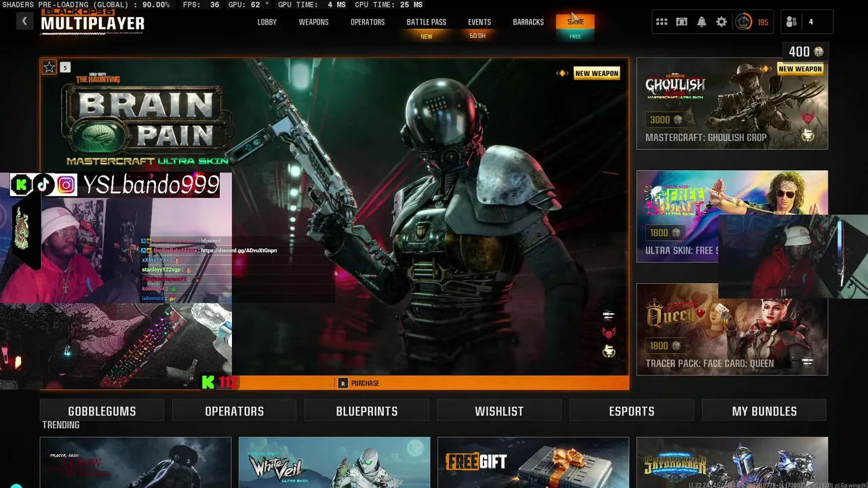Open the Operators tab in top navigation
Viewport: 868px width, 488px height.
[x=368, y=22]
